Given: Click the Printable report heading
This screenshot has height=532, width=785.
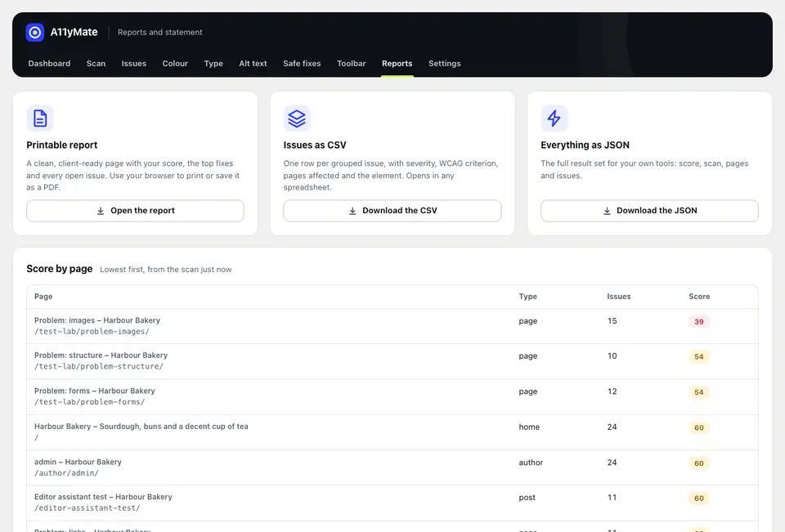Looking at the screenshot, I should pos(62,145).
